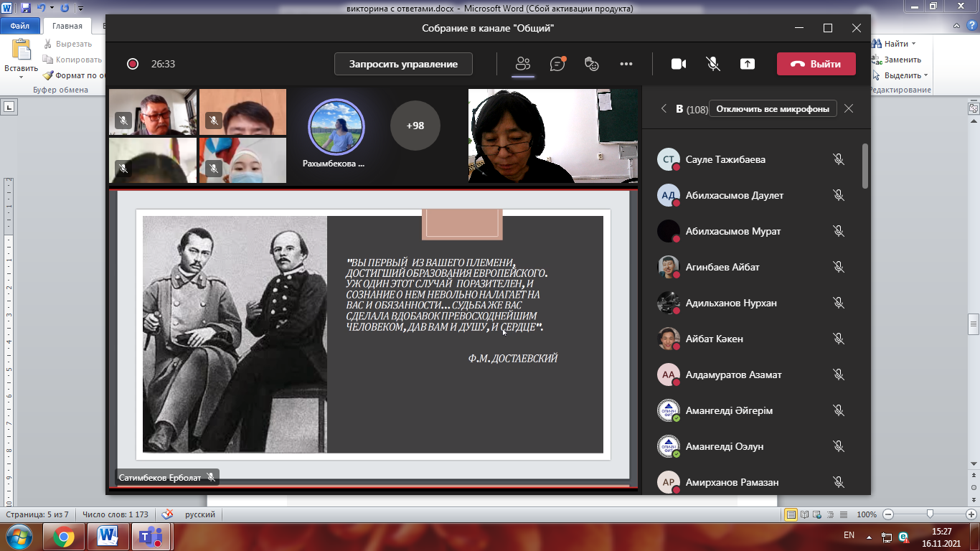The height and width of the screenshot is (551, 980).
Task: Switch to the Full Screen Reading view icon in Word
Action: 804,514
